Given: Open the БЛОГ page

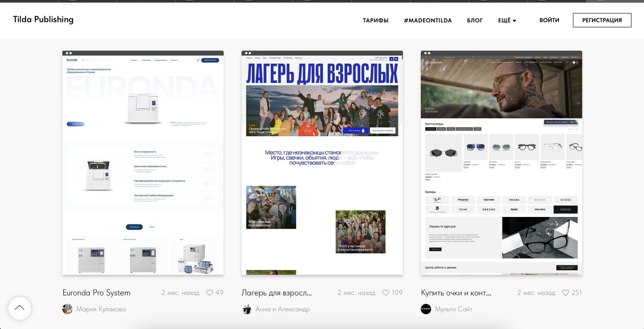Looking at the screenshot, I should (475, 21).
